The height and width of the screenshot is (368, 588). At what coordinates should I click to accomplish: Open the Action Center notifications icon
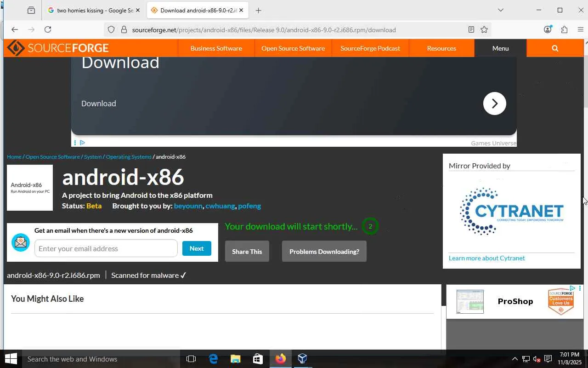(548, 359)
